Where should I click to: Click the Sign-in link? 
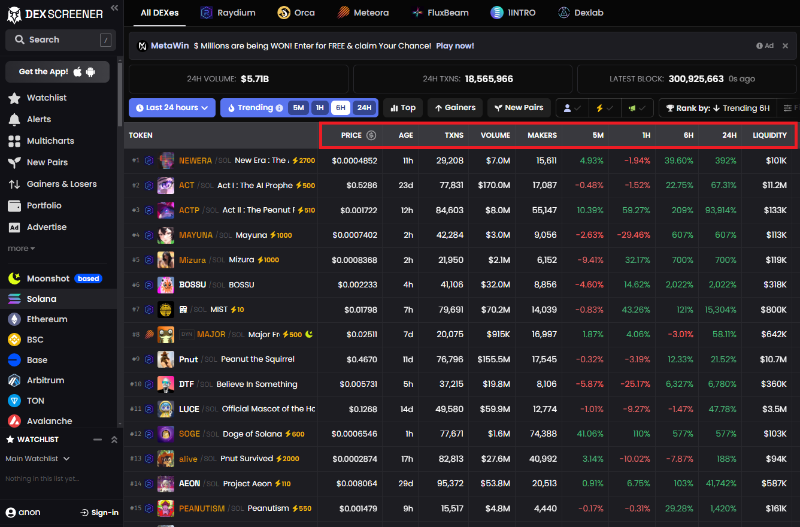pyautogui.click(x=99, y=513)
